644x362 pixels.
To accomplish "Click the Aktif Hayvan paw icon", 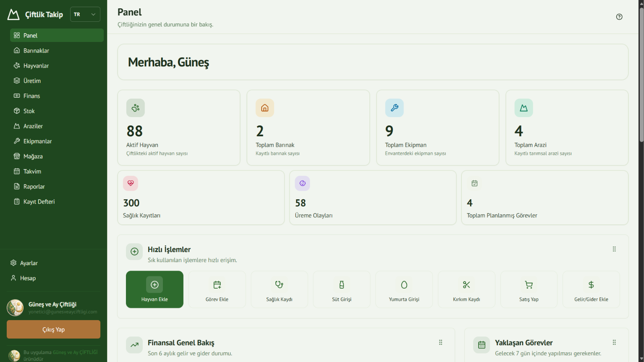I will 136,108.
